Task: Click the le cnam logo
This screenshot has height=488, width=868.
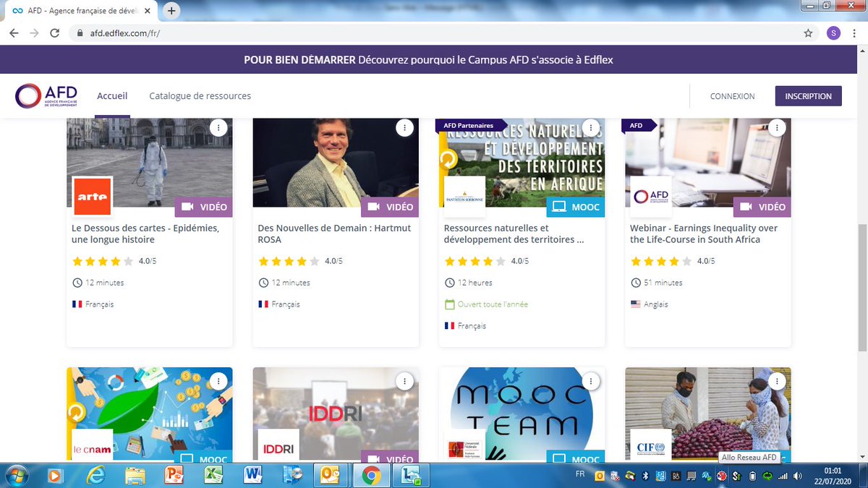Action: pyautogui.click(x=93, y=448)
